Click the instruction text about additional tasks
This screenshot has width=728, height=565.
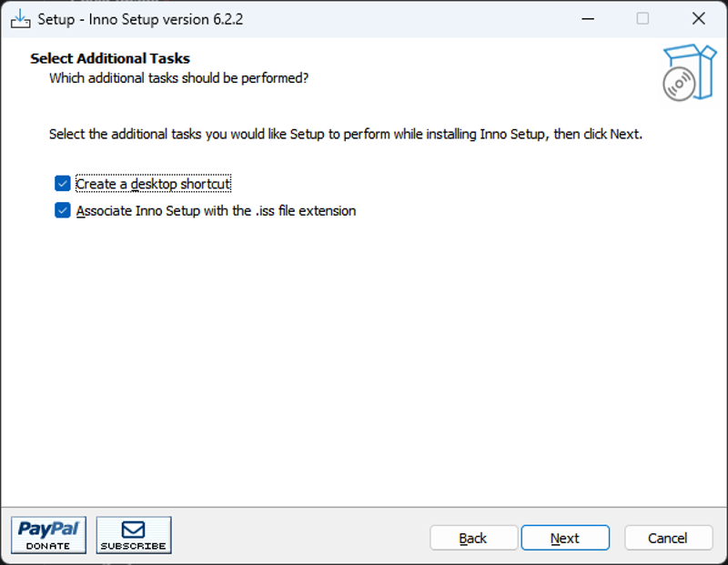click(346, 134)
